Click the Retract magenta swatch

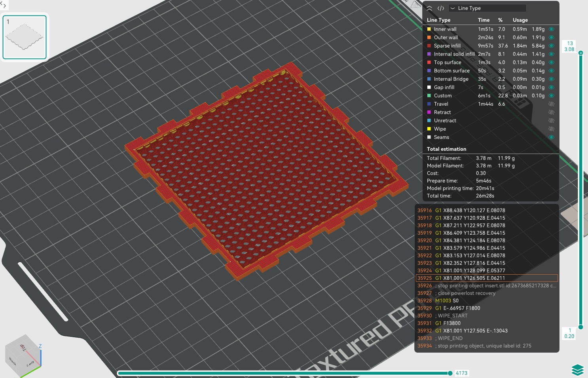(x=429, y=112)
